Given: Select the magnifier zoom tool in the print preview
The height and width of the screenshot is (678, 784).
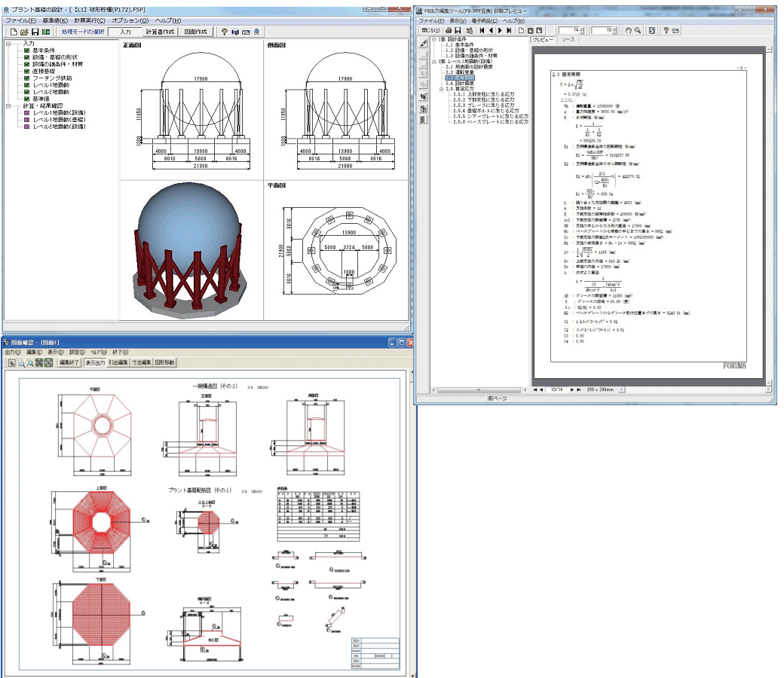Looking at the screenshot, I should point(638,30).
